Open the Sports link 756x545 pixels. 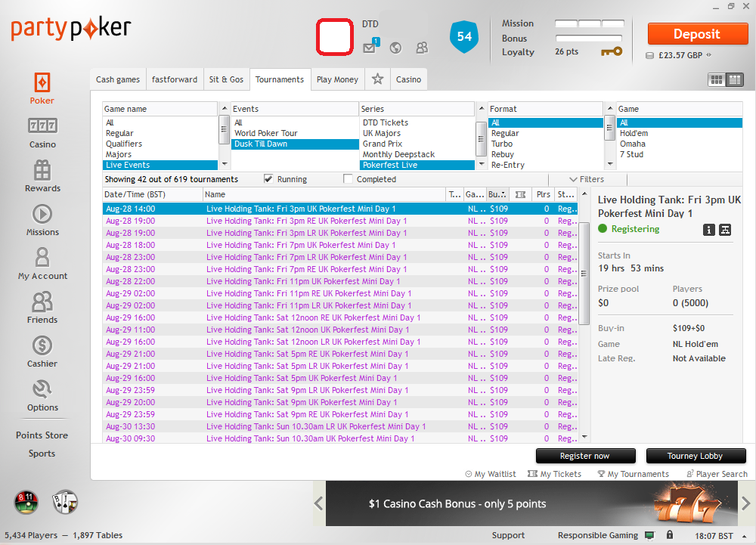tap(42, 454)
